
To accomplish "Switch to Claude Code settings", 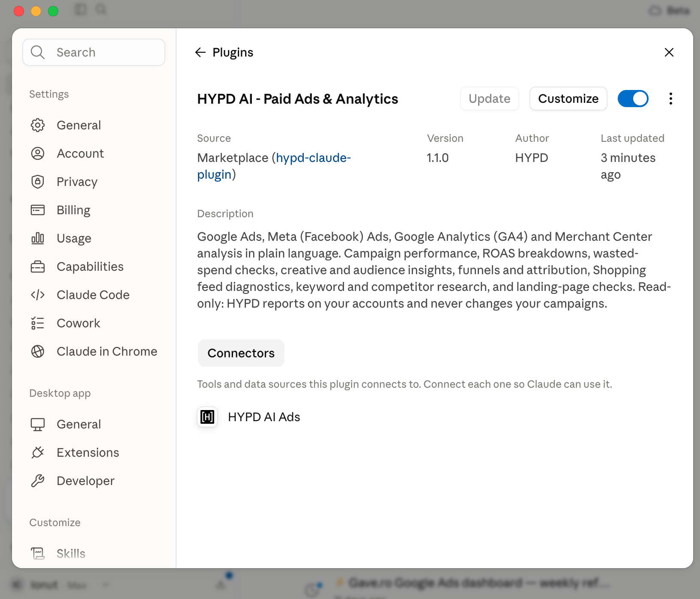I will click(x=93, y=295).
